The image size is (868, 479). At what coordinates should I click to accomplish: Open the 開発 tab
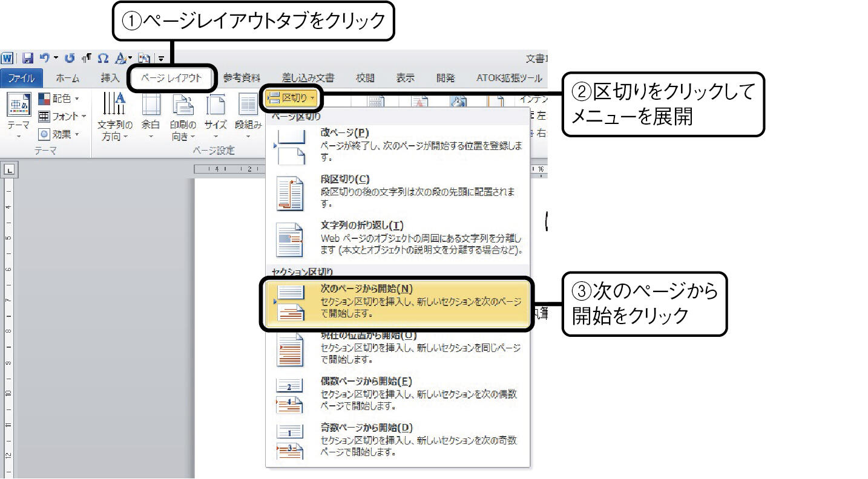[x=446, y=78]
